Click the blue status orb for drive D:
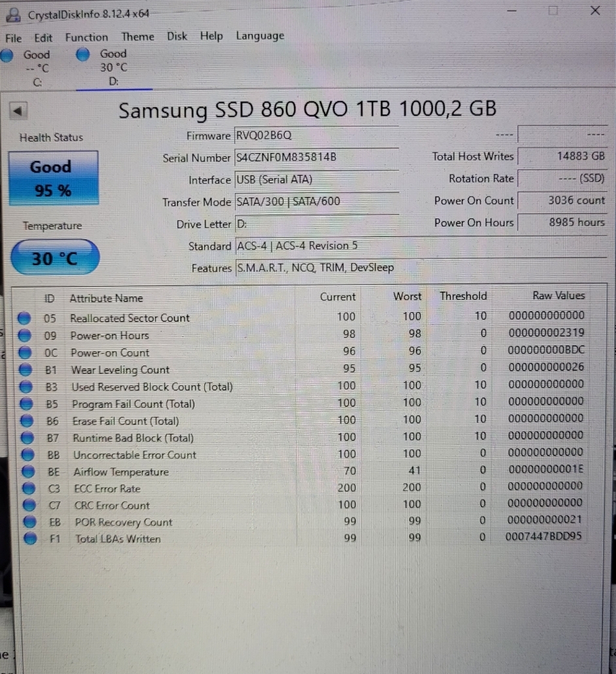This screenshot has width=616, height=674. pyautogui.click(x=82, y=55)
